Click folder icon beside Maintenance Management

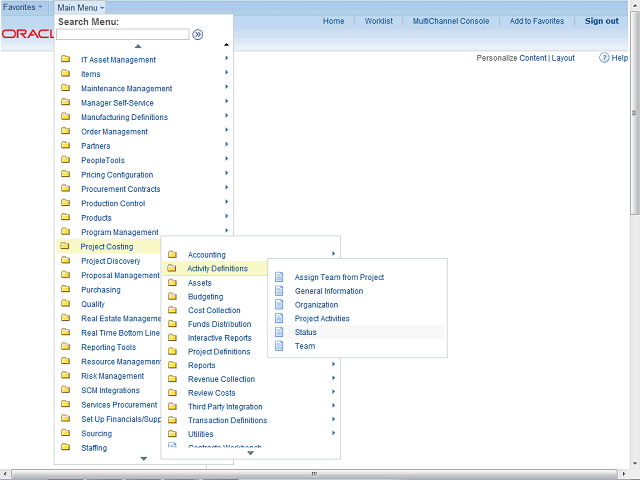(65, 88)
